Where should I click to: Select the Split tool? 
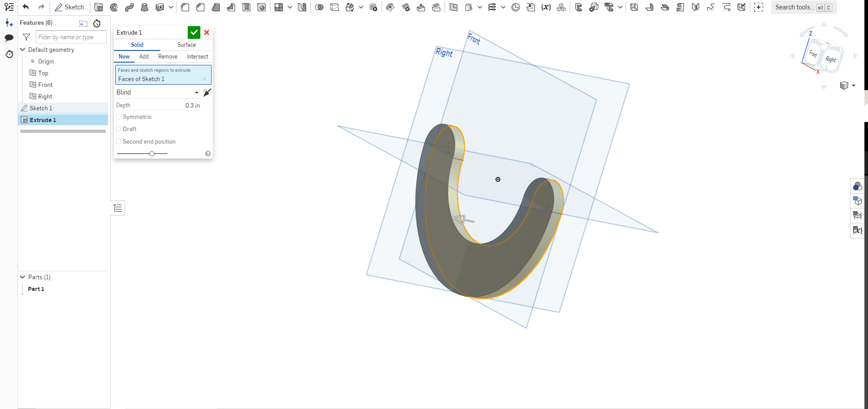335,7
